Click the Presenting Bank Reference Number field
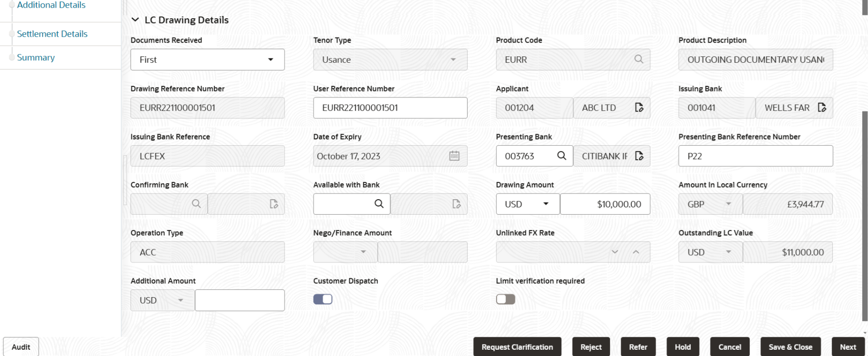868x356 pixels. tap(755, 156)
